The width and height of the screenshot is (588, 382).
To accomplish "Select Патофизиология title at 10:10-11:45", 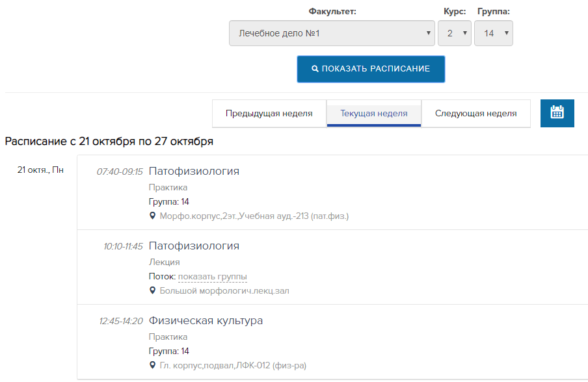I will click(x=194, y=246).
